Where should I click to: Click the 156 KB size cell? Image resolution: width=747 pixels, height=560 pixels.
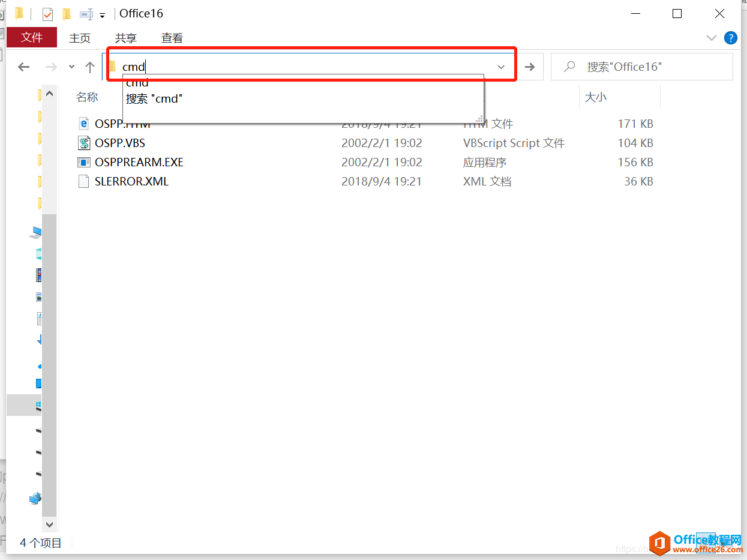(635, 162)
